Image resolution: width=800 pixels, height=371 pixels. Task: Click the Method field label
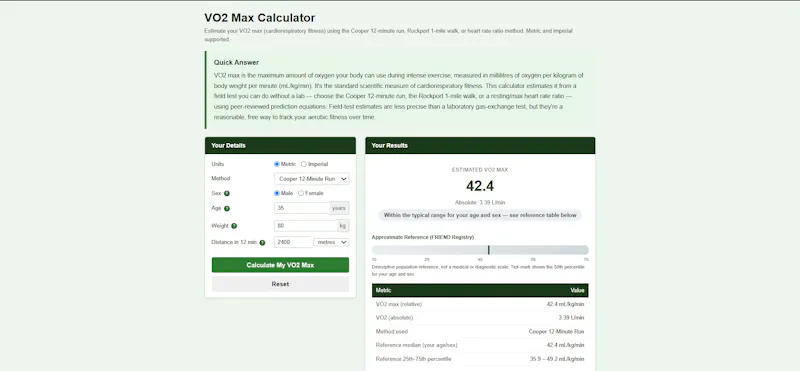(x=221, y=179)
